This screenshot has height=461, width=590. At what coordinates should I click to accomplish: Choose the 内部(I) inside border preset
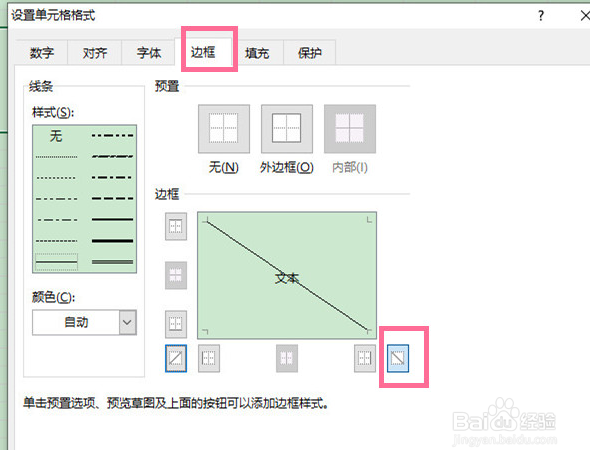(350, 129)
